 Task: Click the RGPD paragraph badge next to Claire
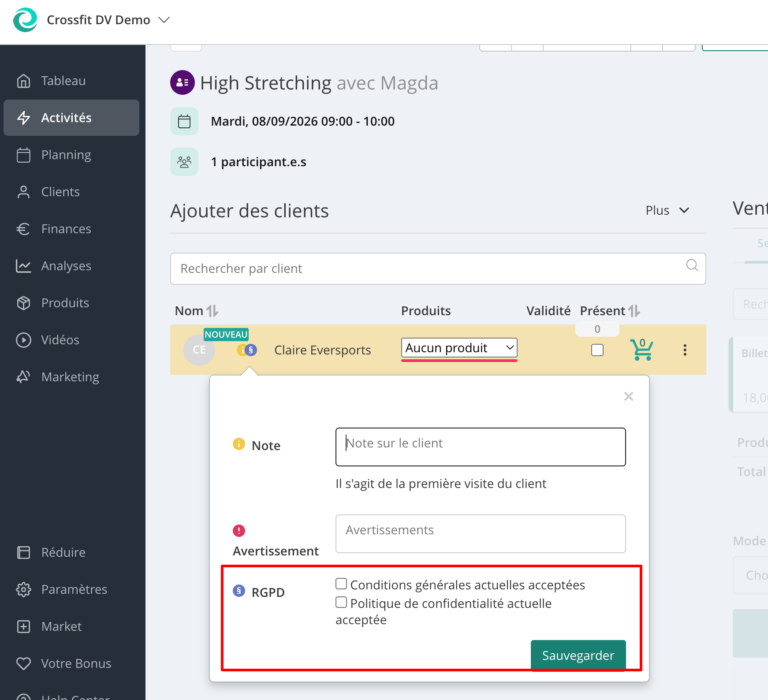coord(251,350)
